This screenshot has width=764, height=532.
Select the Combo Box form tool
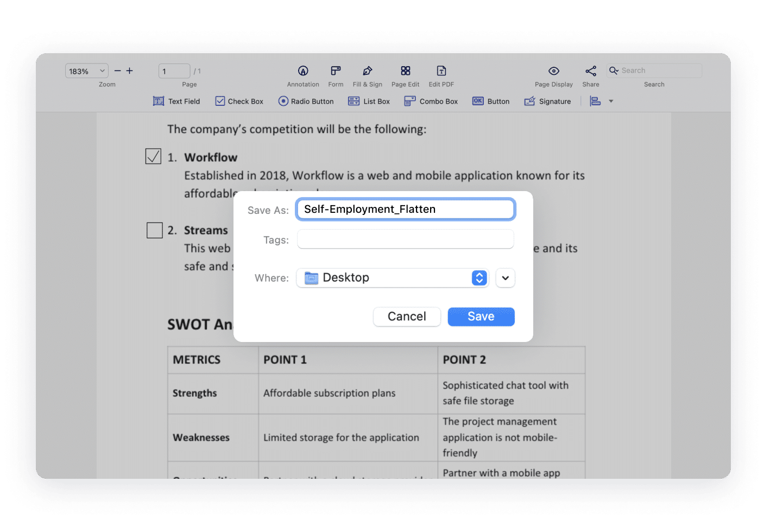[x=431, y=101]
